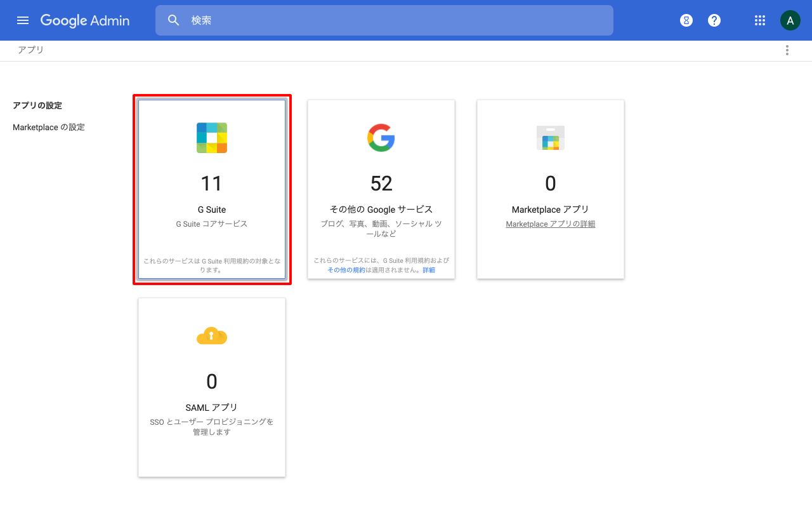
Task: Click the Google Admin logo
Action: coord(85,20)
